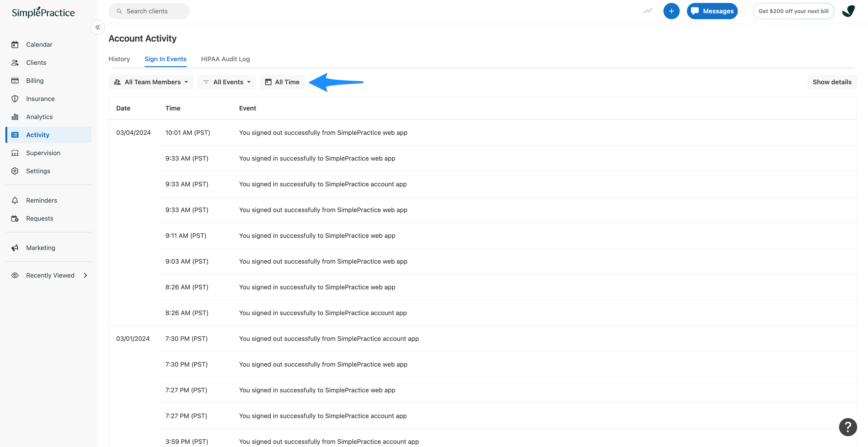This screenshot has height=447, width=868.
Task: Open the Messages button
Action: click(712, 11)
